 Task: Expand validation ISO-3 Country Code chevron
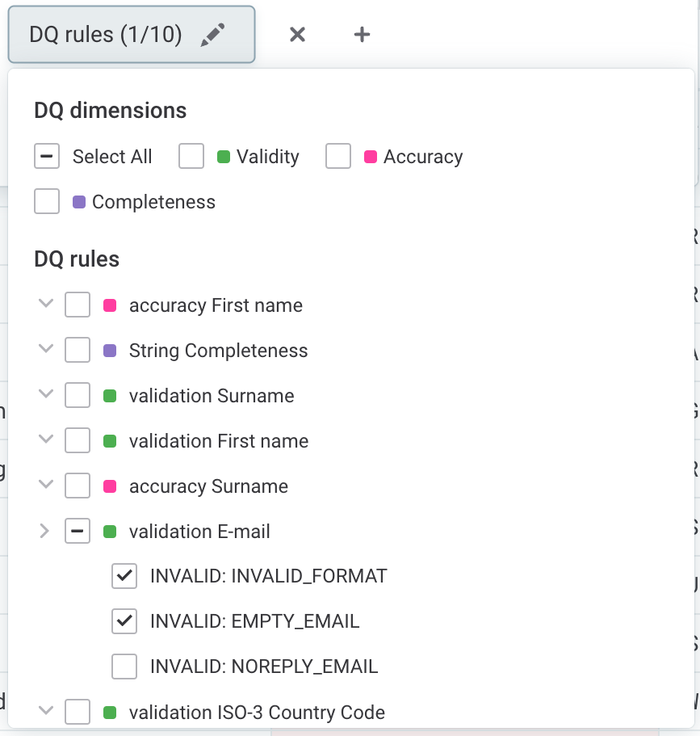pyautogui.click(x=46, y=711)
